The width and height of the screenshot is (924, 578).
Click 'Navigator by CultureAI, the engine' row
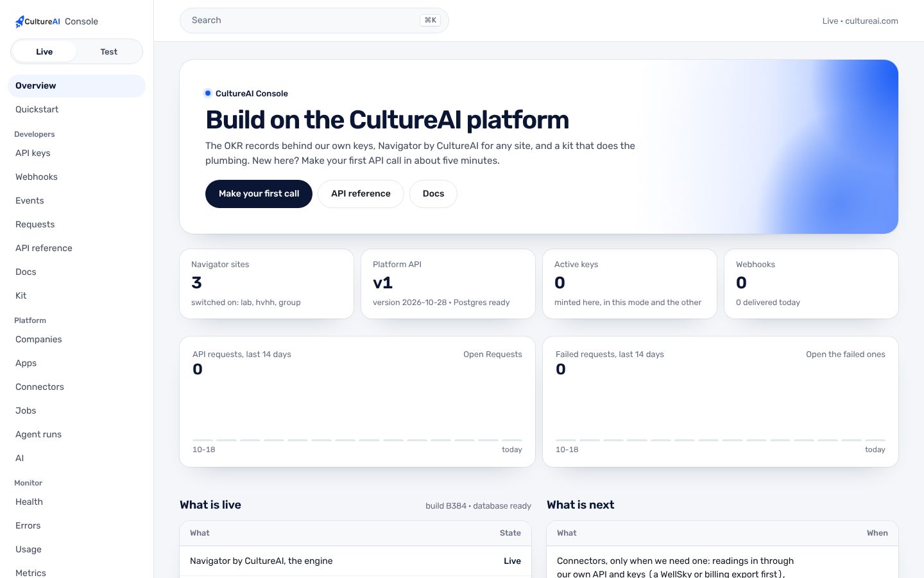tap(355, 561)
